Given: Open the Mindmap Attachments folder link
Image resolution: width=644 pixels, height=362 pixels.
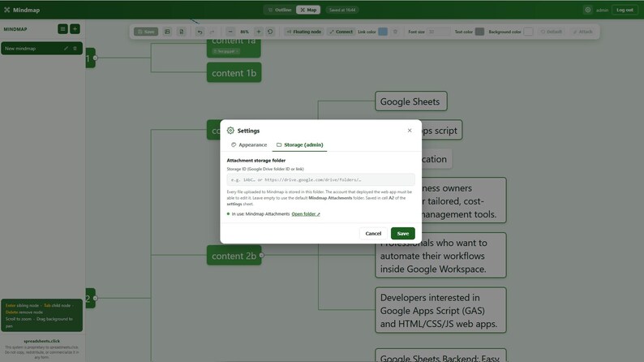Looking at the screenshot, I should pyautogui.click(x=306, y=214).
